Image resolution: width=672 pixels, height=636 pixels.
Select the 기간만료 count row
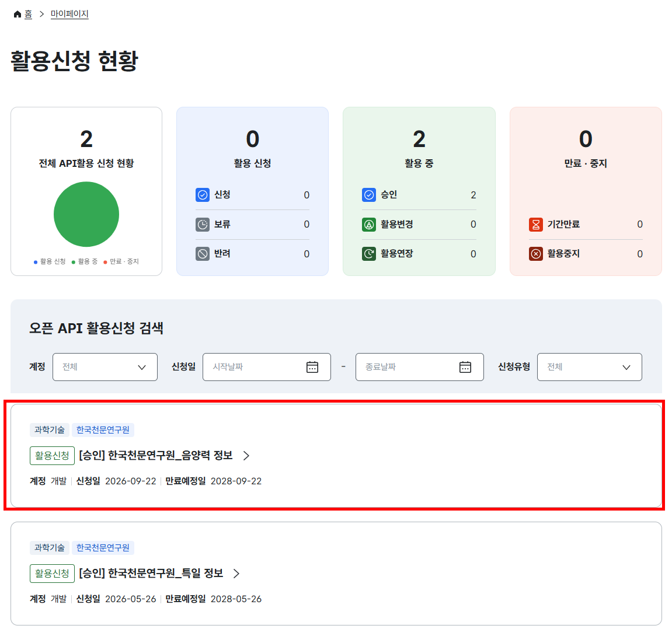[x=586, y=225]
